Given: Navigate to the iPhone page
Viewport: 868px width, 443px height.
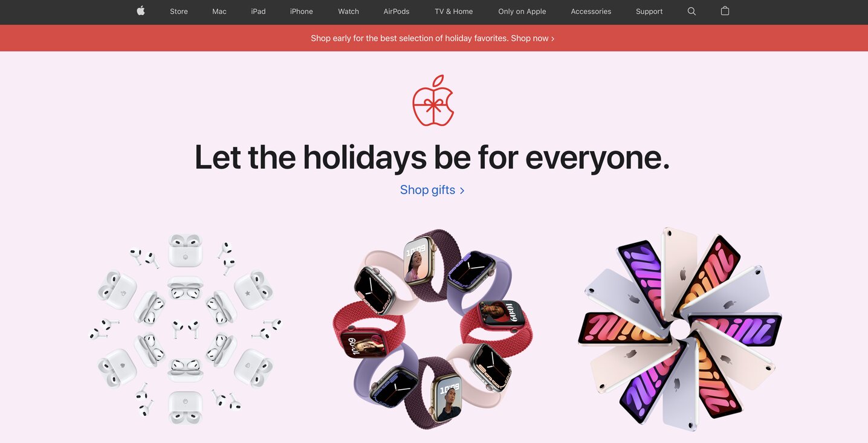Looking at the screenshot, I should pyautogui.click(x=302, y=11).
